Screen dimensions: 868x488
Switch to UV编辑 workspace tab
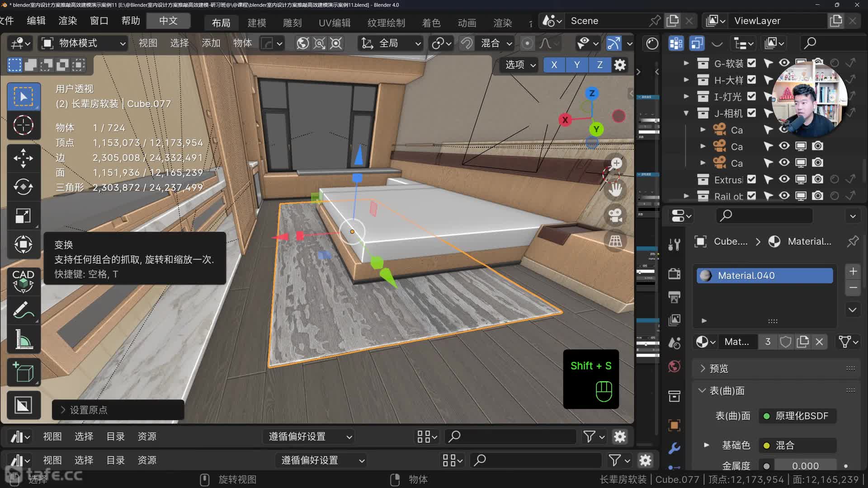[334, 23]
